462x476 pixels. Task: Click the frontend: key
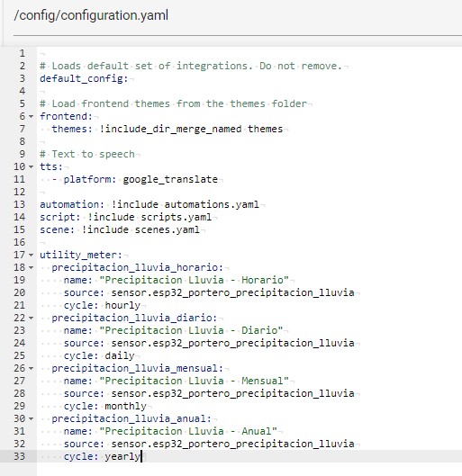[x=67, y=116]
